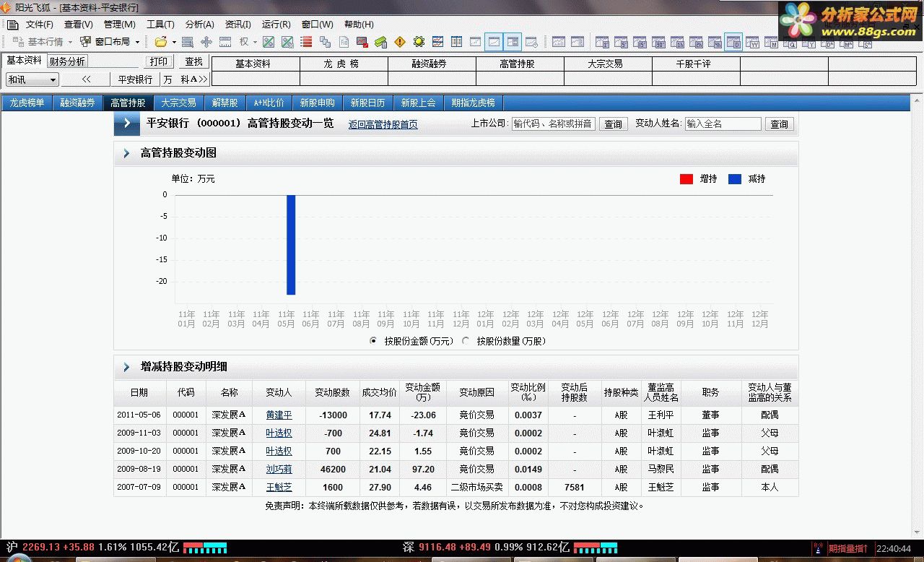Click 返回高管持股首页 link
This screenshot has width=924, height=562.
(383, 124)
